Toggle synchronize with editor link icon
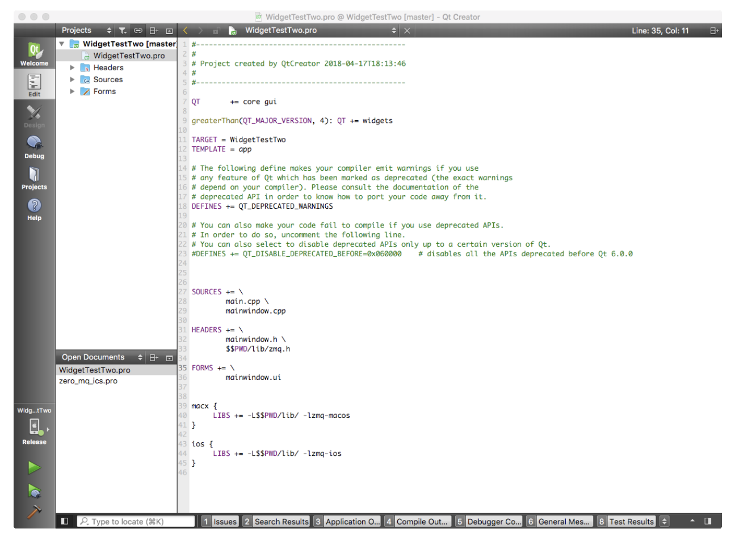 pyautogui.click(x=138, y=30)
